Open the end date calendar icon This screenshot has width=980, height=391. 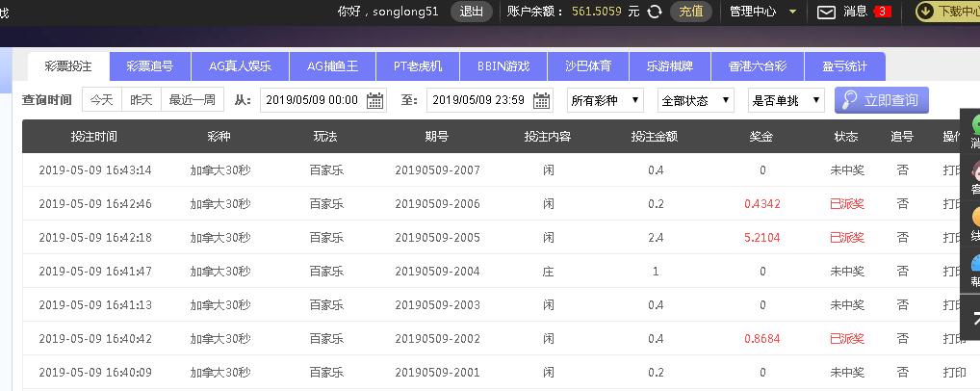pos(542,100)
